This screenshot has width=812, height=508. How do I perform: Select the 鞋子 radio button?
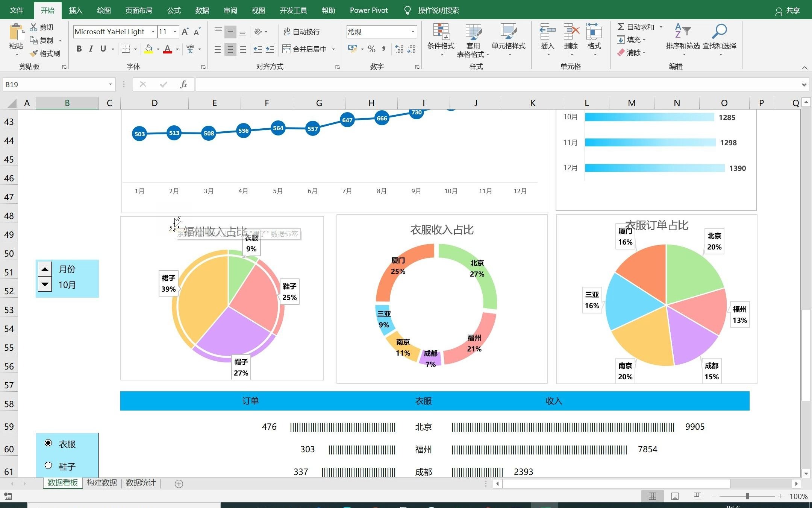(48, 465)
